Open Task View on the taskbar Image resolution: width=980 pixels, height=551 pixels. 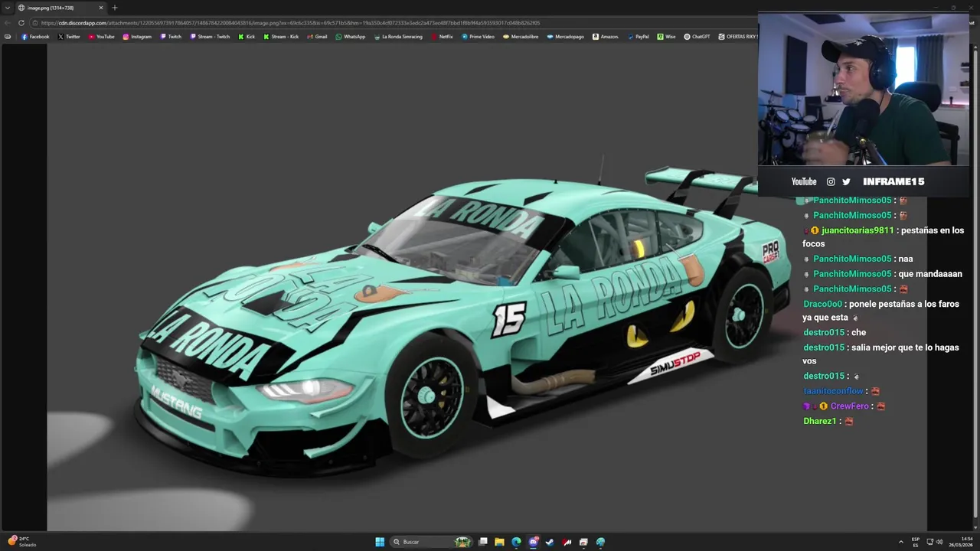coord(483,542)
